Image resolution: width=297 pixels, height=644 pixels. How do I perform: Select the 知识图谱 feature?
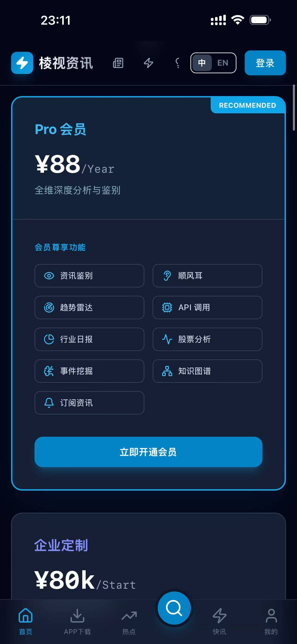(207, 371)
